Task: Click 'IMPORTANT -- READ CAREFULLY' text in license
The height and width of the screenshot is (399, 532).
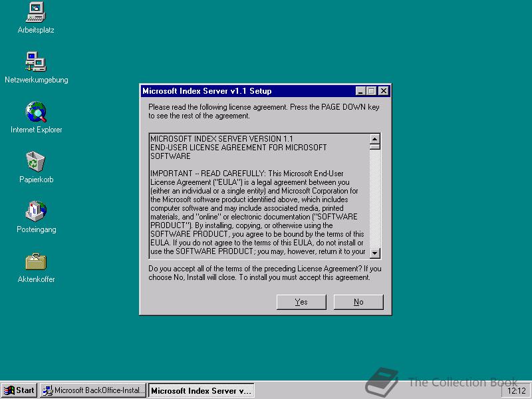Action: click(x=208, y=174)
